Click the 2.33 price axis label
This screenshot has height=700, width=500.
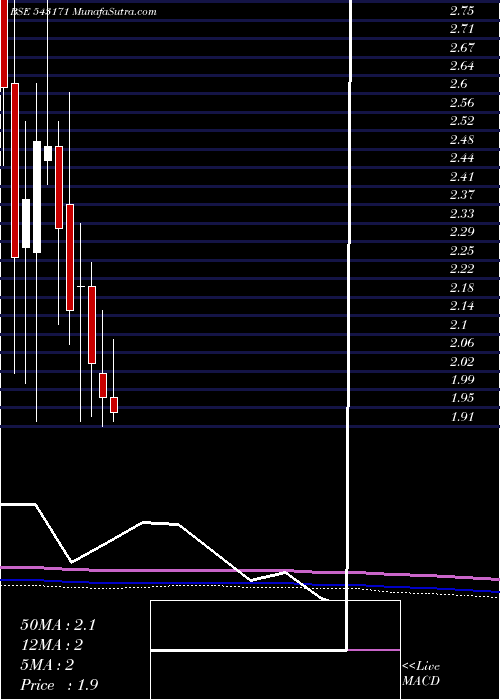462,214
